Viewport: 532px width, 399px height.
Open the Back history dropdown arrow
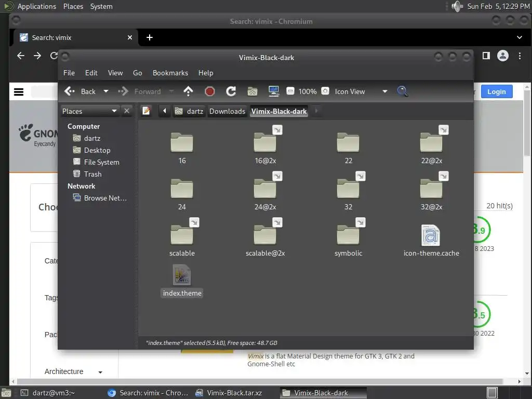tap(106, 91)
